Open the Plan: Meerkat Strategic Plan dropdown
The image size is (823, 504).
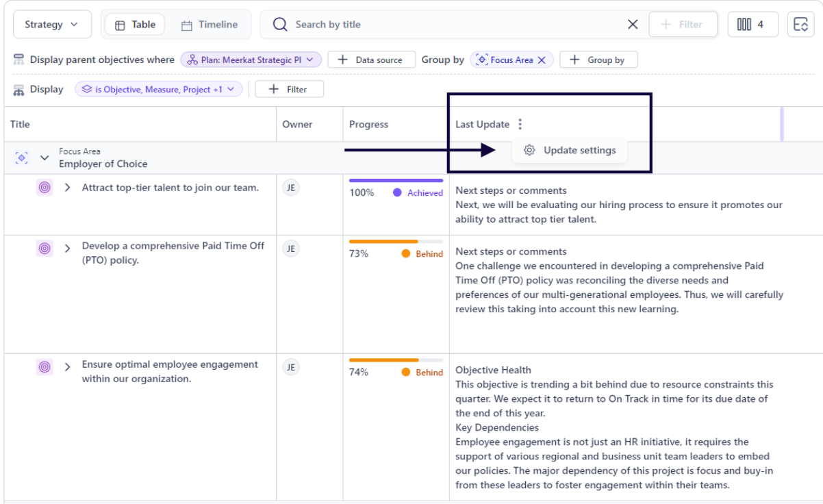coord(251,60)
